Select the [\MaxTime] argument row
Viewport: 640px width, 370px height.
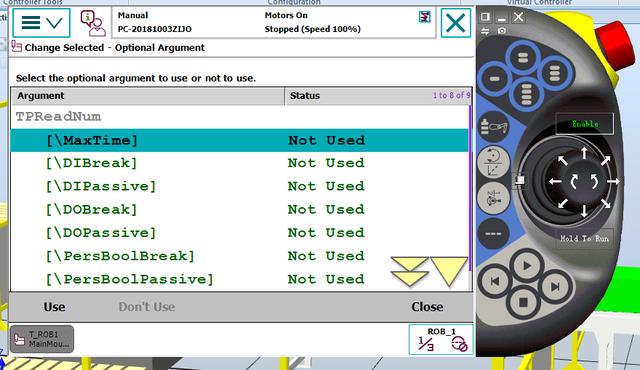tap(239, 140)
